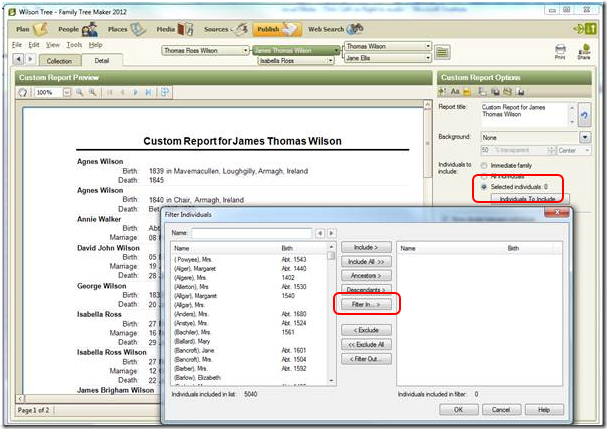The width and height of the screenshot is (607, 429).
Task: Click the Name search field in filter dialog
Action: coord(252,233)
